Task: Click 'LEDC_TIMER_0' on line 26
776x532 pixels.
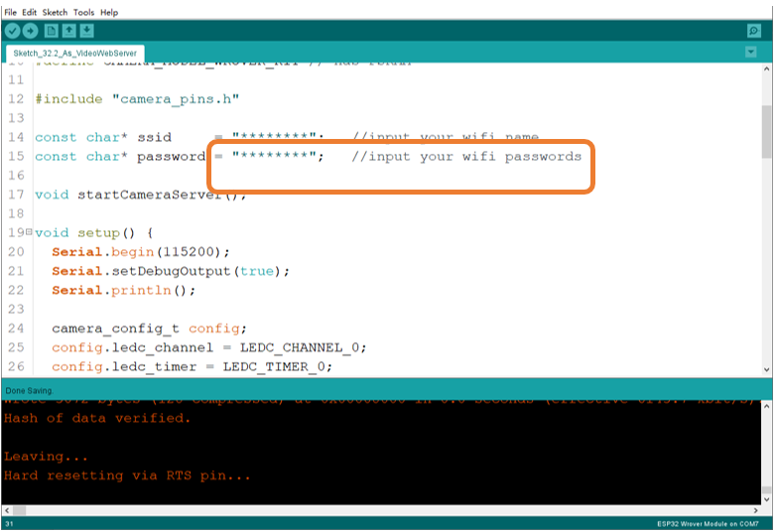Action: [274, 366]
